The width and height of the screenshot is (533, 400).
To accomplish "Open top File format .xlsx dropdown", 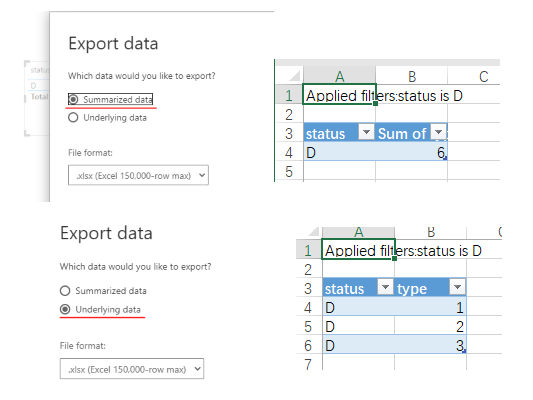I will 138,175.
